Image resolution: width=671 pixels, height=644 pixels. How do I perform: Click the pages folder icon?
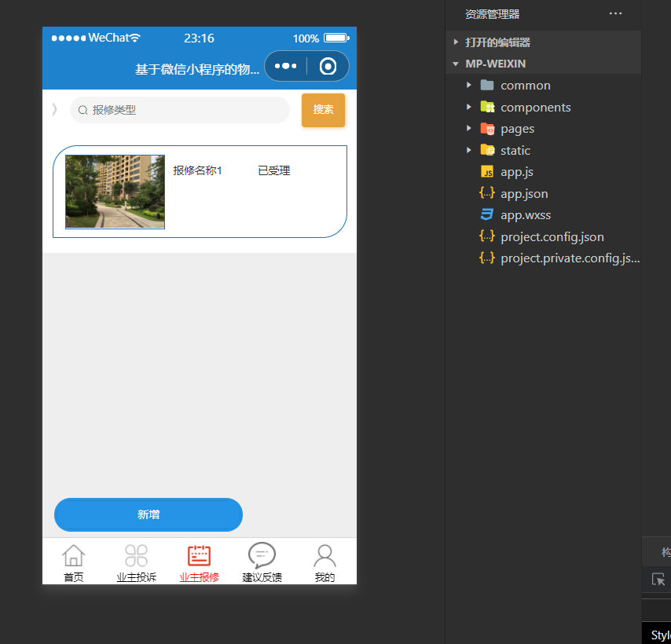click(487, 128)
